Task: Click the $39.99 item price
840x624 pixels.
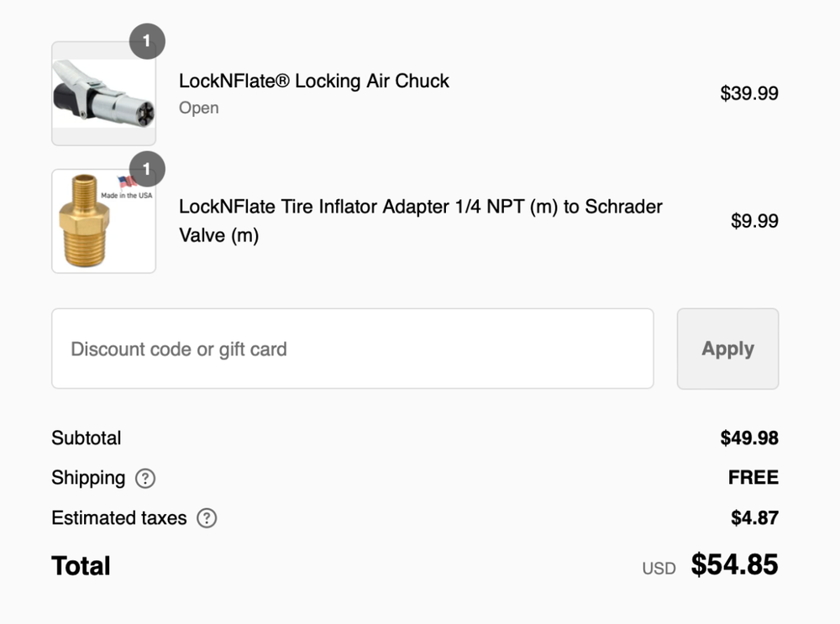Action: 749,93
